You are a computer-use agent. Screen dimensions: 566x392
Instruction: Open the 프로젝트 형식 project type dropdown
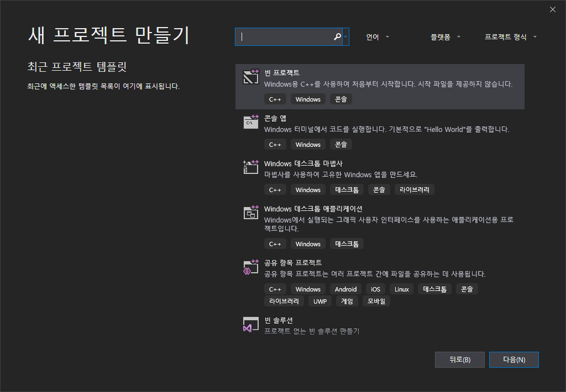pyautogui.click(x=510, y=37)
